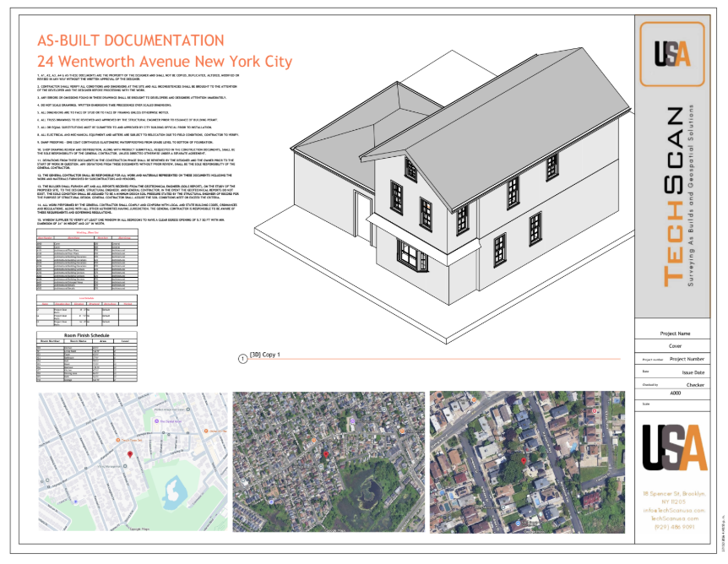Select the 24 Wentworth Avenue address heading
The width and height of the screenshot is (728, 564).
pyautogui.click(x=165, y=62)
